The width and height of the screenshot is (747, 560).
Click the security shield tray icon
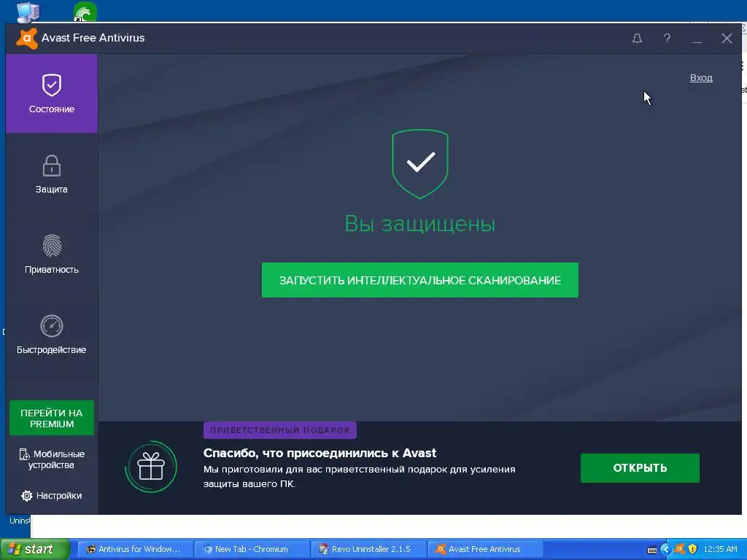693,549
